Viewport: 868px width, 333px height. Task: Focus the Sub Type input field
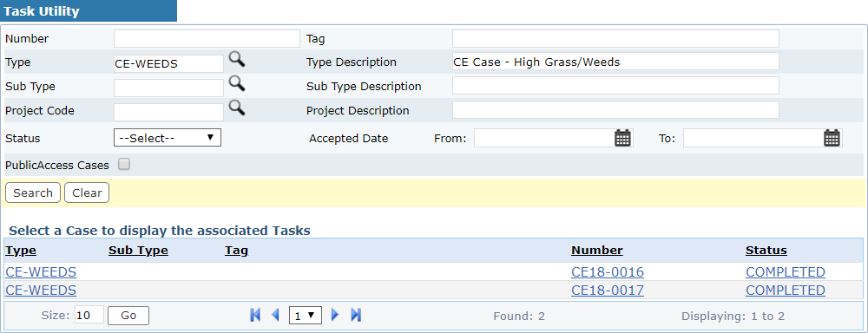tap(168, 88)
